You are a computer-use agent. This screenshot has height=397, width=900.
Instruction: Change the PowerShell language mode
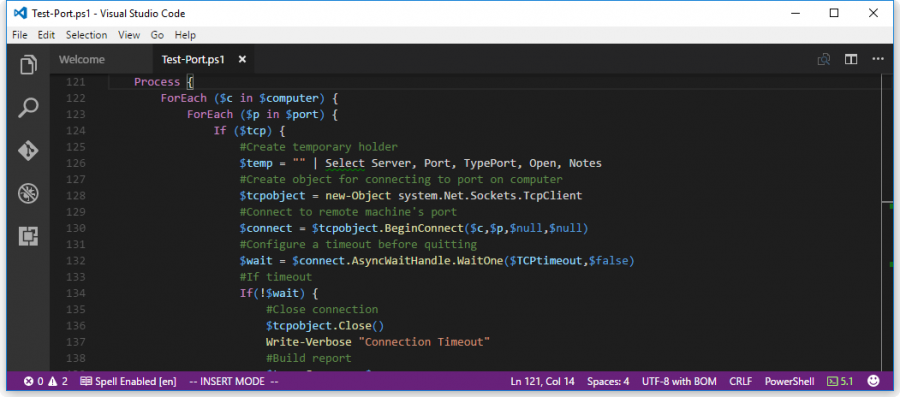tap(790, 381)
